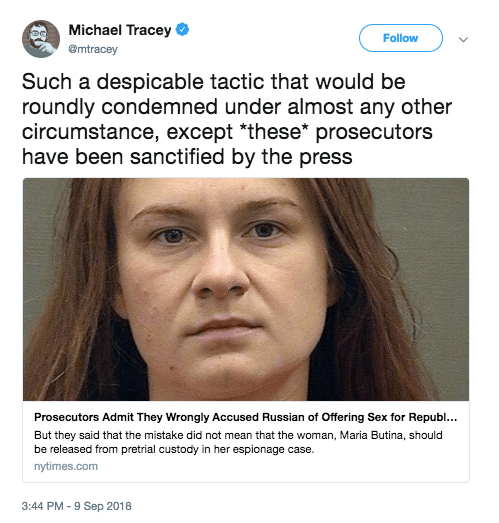
Task: Click the truncated ellipsis ending the headline
Action: coord(451,417)
